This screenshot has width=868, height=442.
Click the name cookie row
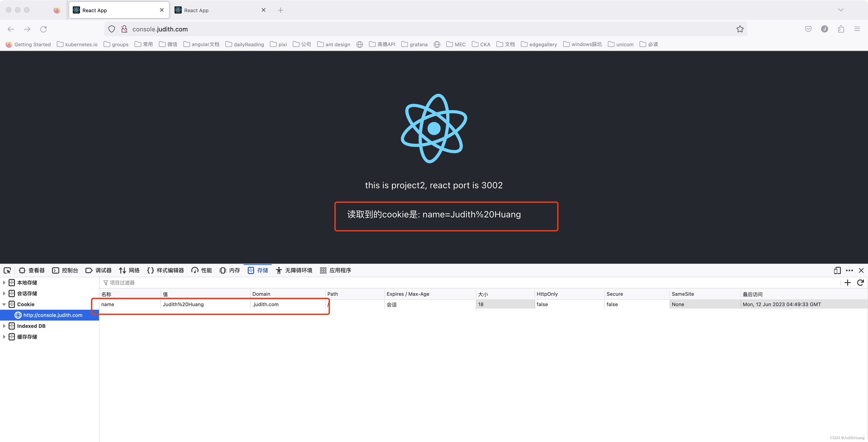pos(209,304)
